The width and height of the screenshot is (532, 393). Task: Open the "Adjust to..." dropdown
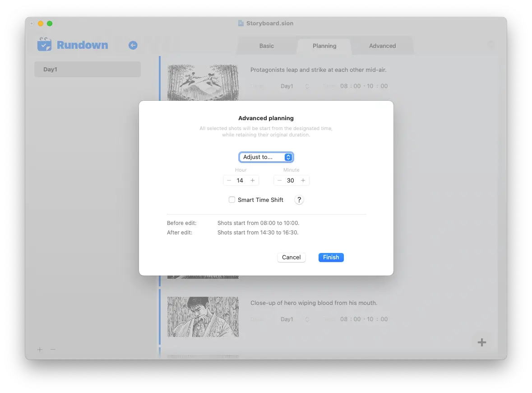(266, 157)
